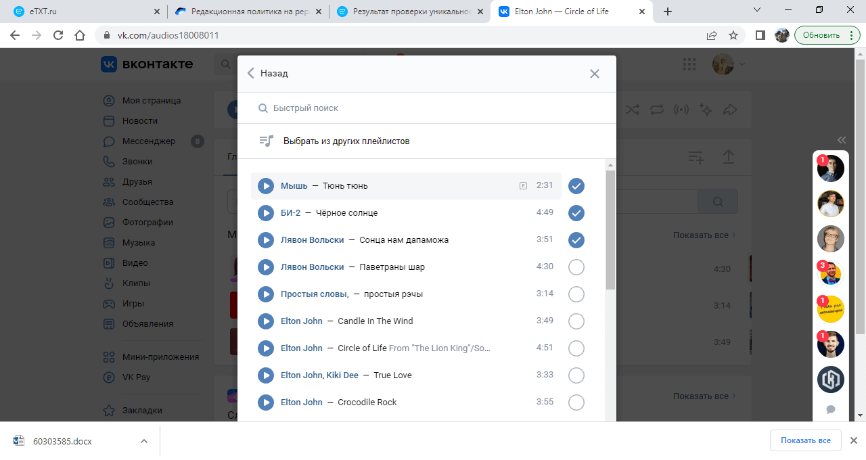Viewport: 866px width, 460px height.
Task: Select Crocodile Rock checkbox
Action: [576, 403]
